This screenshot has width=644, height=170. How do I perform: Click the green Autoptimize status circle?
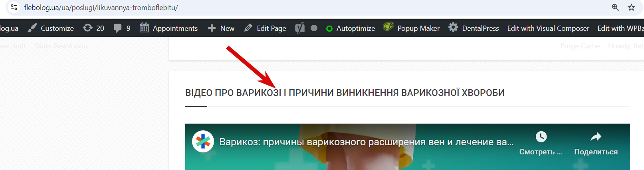point(329,28)
